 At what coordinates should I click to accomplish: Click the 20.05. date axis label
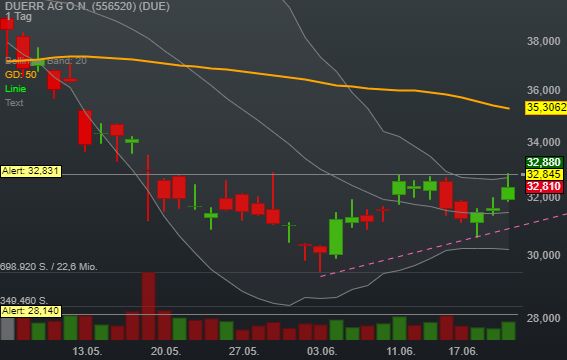[166, 351]
